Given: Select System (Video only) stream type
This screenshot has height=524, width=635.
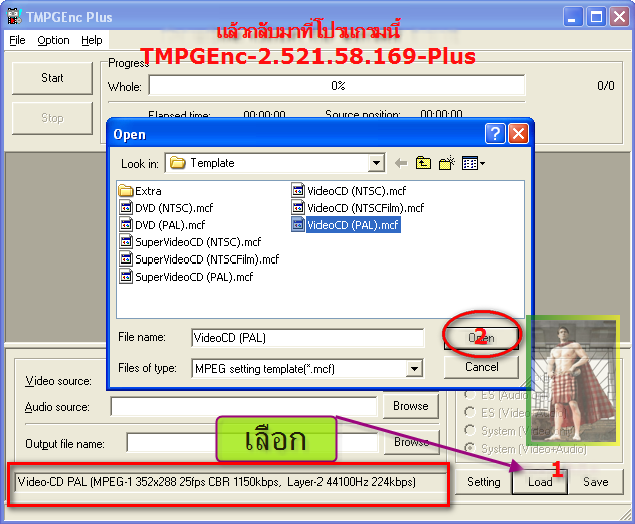Looking at the screenshot, I should tap(469, 430).
